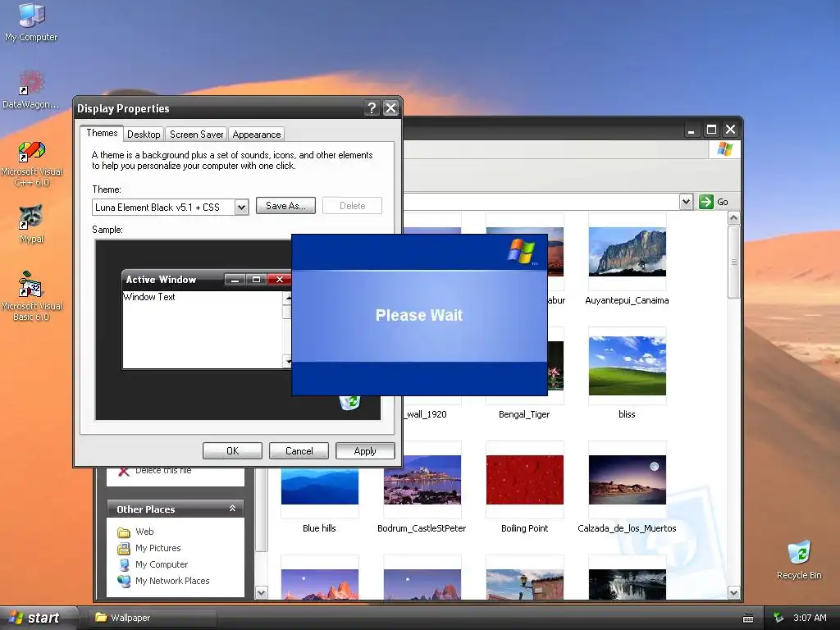Switch to the Appearance tab
Viewport: 840px width, 630px height.
pos(257,135)
